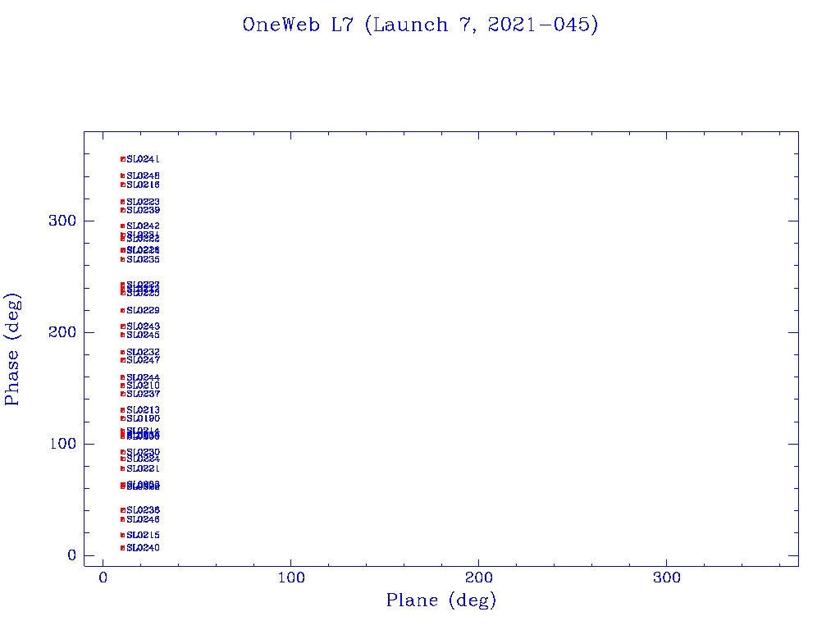The height and width of the screenshot is (630, 840).
Task: Click the Plane (deg) axis label
Action: [441, 601]
